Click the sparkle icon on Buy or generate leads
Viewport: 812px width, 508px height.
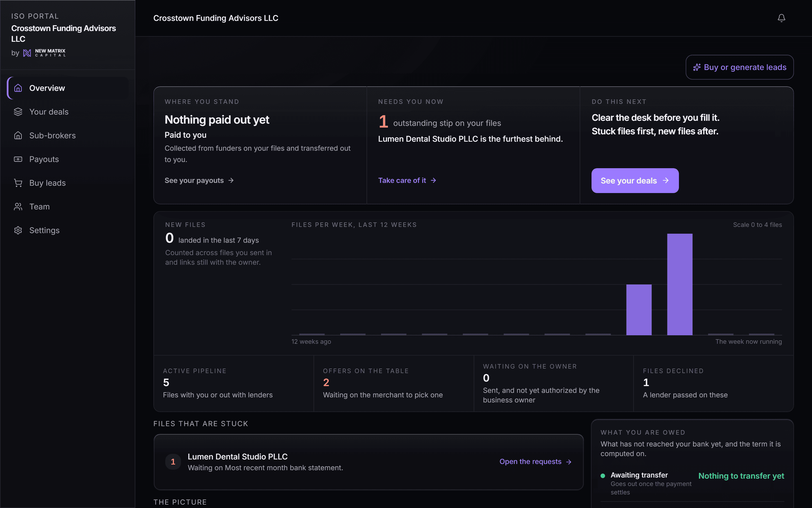click(x=697, y=67)
